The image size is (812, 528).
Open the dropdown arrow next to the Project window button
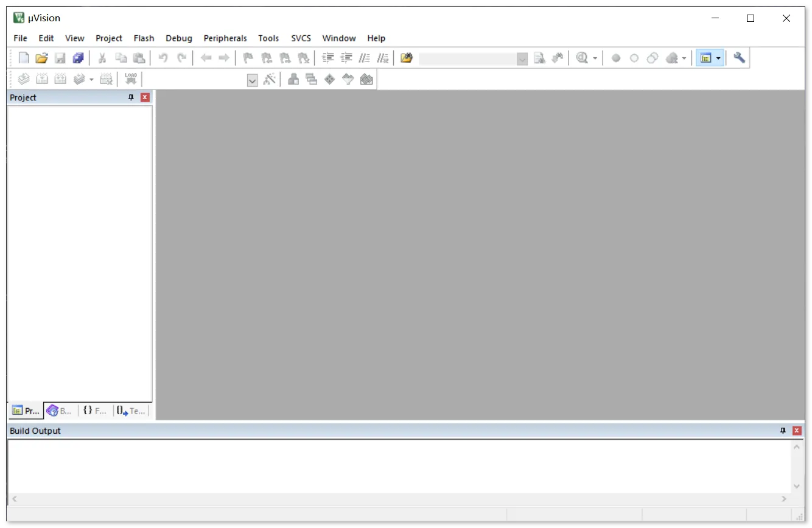pos(719,58)
